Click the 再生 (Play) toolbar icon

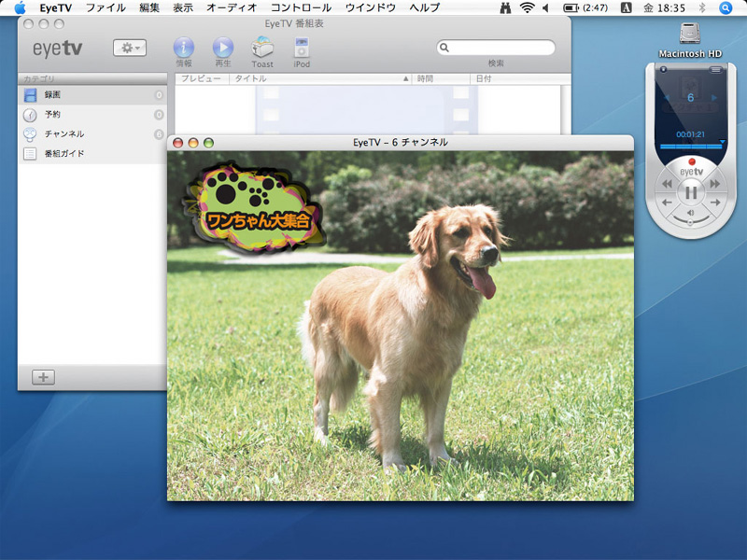point(223,48)
